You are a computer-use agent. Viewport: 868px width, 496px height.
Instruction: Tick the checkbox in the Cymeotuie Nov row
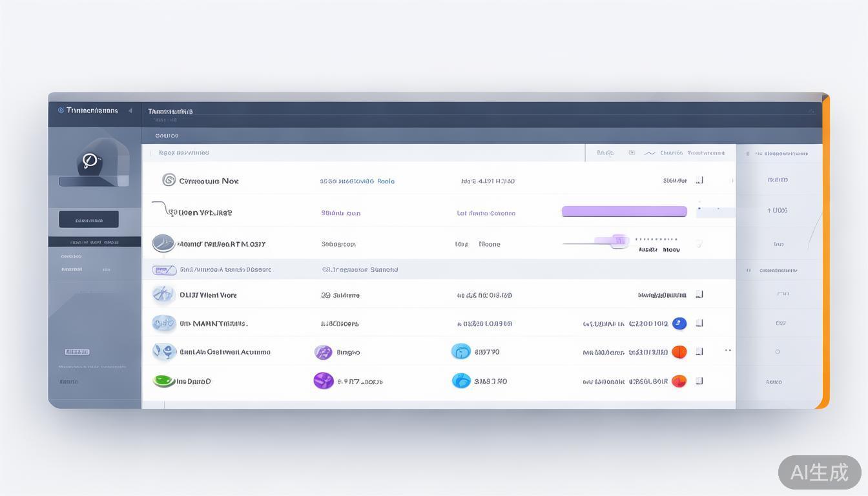tap(699, 181)
